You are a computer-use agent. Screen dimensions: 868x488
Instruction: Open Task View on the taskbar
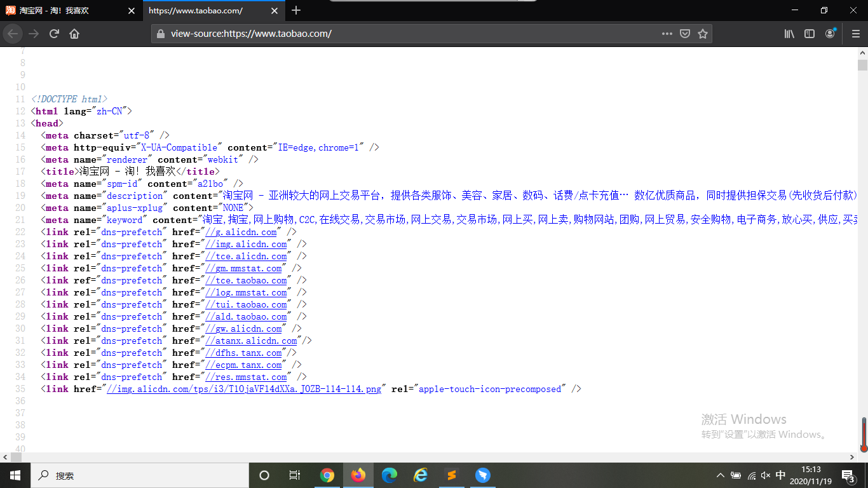tap(295, 475)
